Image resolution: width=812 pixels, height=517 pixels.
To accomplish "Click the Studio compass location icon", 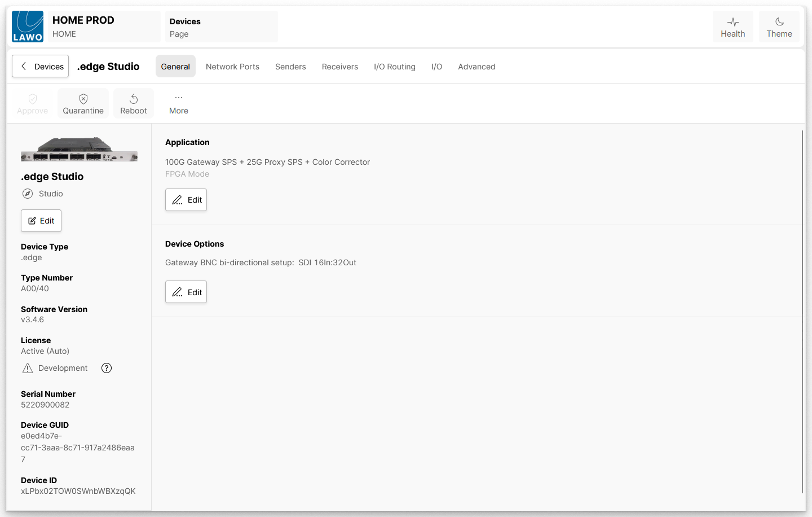I will pyautogui.click(x=28, y=194).
